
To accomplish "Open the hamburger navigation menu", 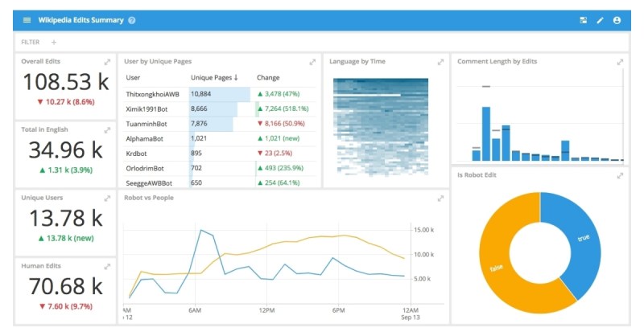I will [x=27, y=20].
